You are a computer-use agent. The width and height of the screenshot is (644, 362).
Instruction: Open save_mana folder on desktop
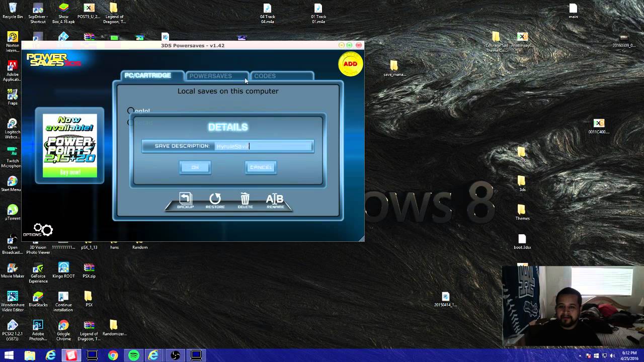click(394, 68)
